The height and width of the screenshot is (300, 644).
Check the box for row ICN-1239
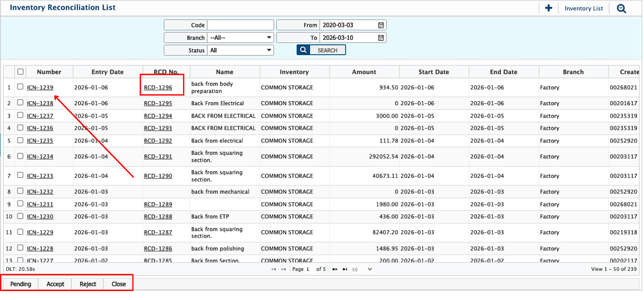pos(20,87)
